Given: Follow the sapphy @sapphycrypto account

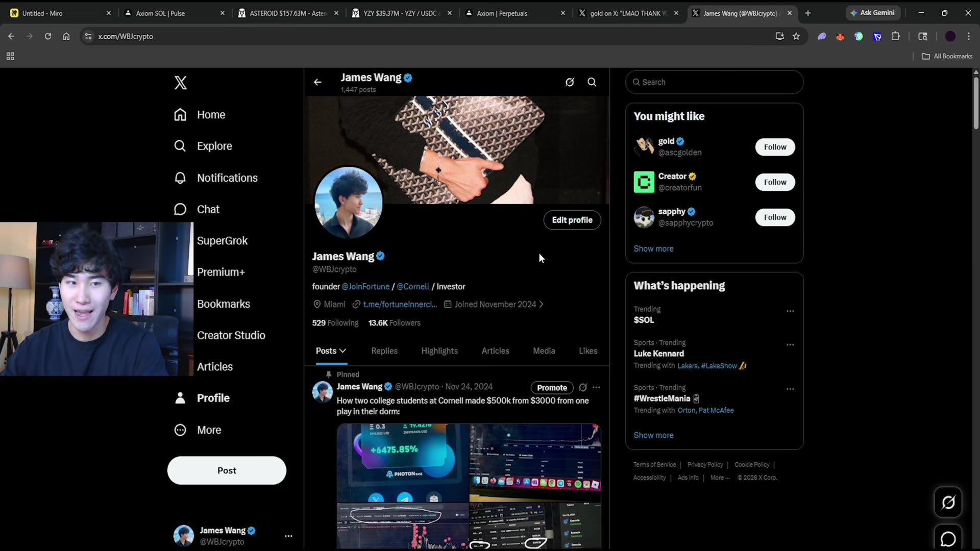Looking at the screenshot, I should [x=775, y=217].
